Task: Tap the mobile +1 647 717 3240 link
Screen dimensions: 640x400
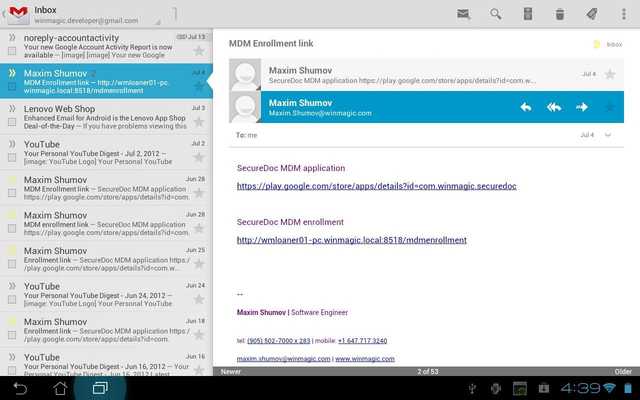Action: [x=362, y=340]
